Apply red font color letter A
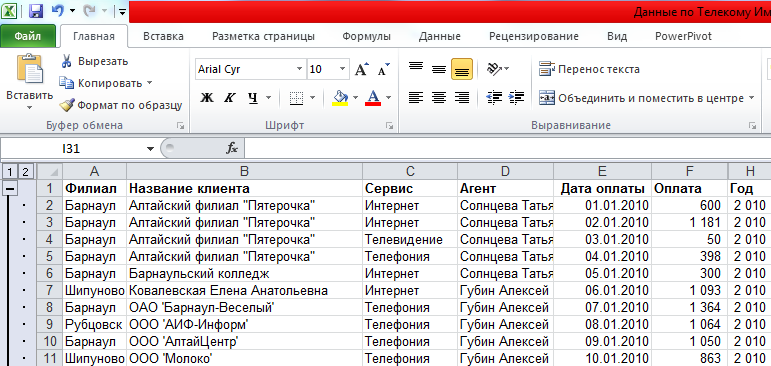771x366 pixels. [x=374, y=98]
